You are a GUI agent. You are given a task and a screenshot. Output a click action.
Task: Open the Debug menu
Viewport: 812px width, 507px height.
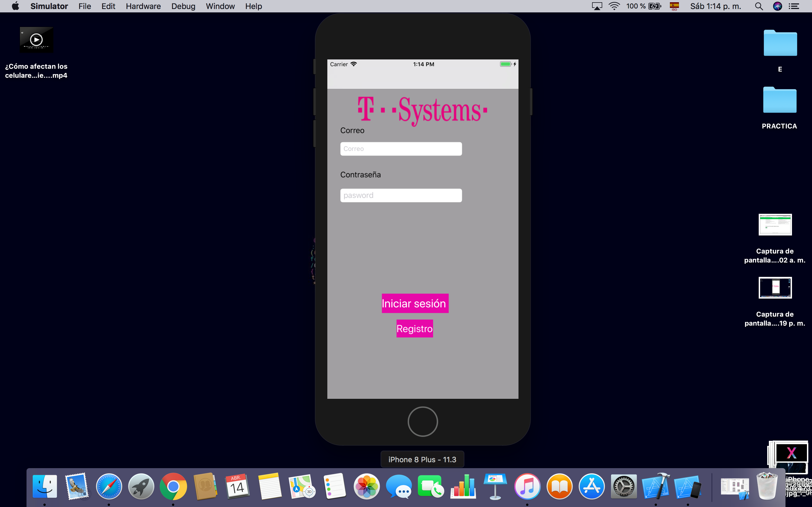tap(183, 6)
